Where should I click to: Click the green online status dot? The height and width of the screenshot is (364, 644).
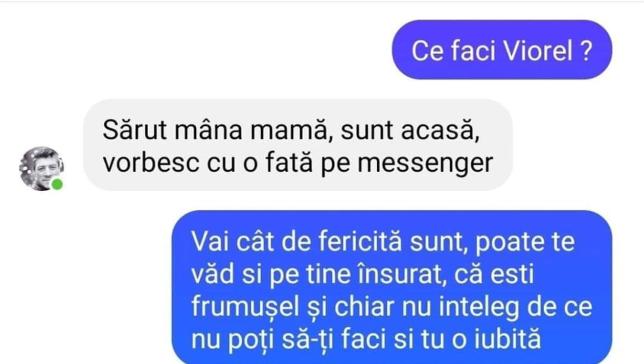click(57, 184)
